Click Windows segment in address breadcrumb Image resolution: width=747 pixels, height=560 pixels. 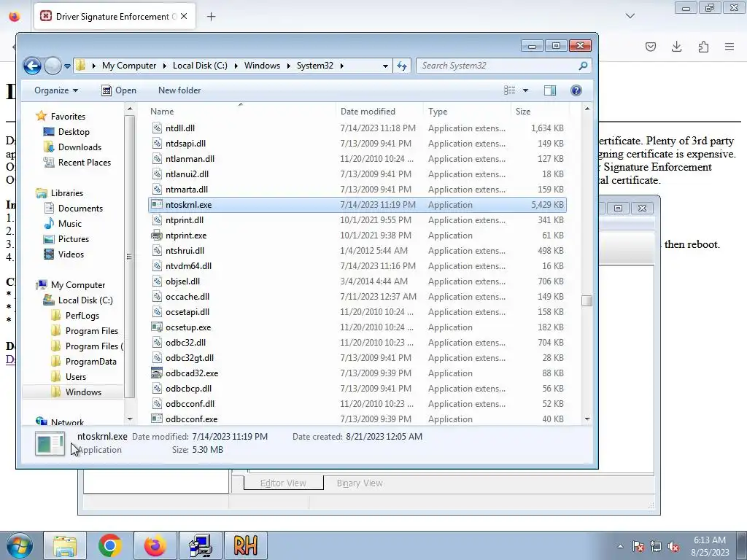click(262, 66)
